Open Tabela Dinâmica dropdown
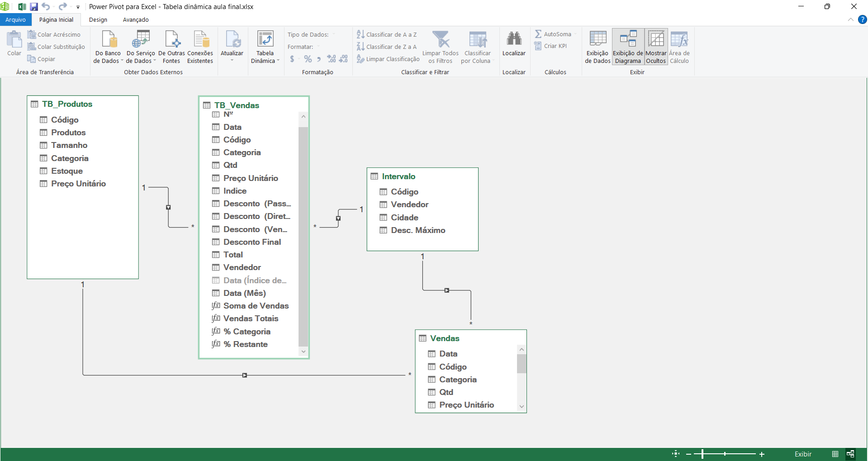 (x=265, y=48)
